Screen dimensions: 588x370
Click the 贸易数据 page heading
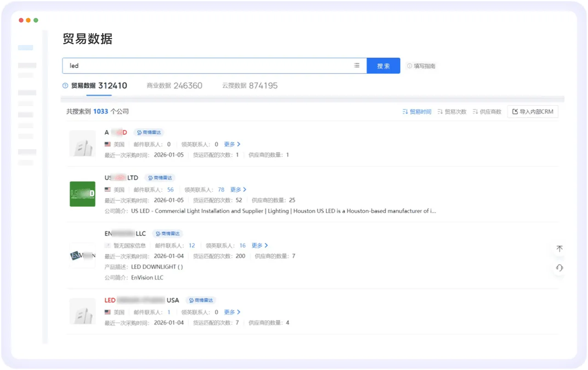[x=88, y=39]
